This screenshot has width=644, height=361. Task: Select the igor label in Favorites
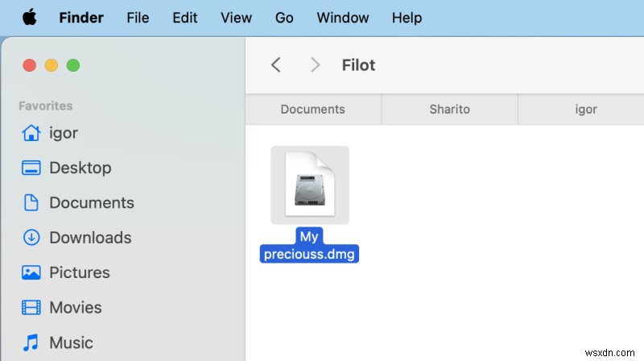64,133
